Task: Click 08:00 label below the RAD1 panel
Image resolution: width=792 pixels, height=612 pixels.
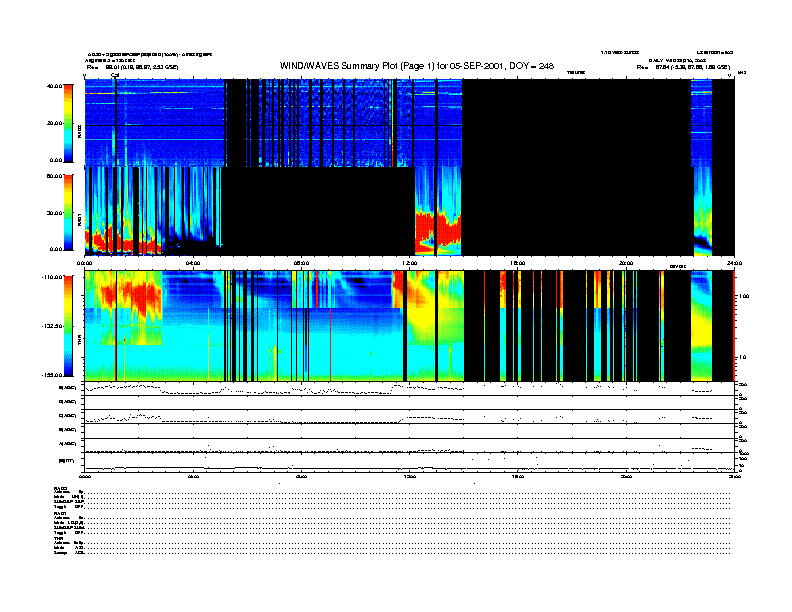Action: coord(301,263)
